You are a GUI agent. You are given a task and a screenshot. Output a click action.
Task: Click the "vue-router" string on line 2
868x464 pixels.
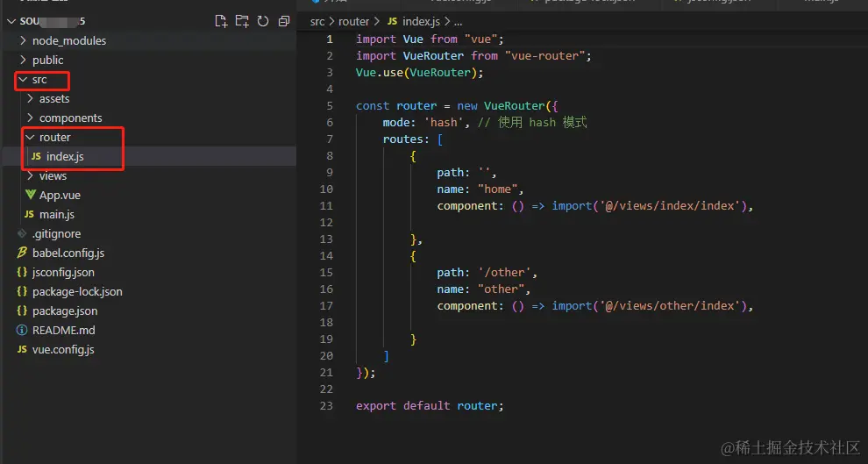pos(544,56)
